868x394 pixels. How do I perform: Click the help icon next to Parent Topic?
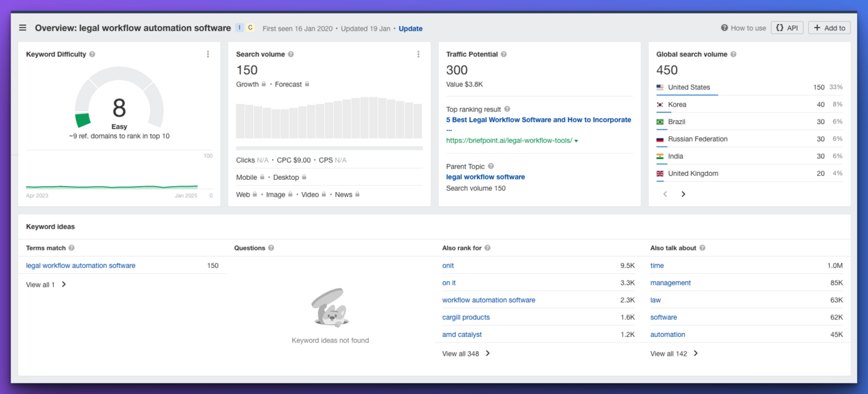pos(491,166)
